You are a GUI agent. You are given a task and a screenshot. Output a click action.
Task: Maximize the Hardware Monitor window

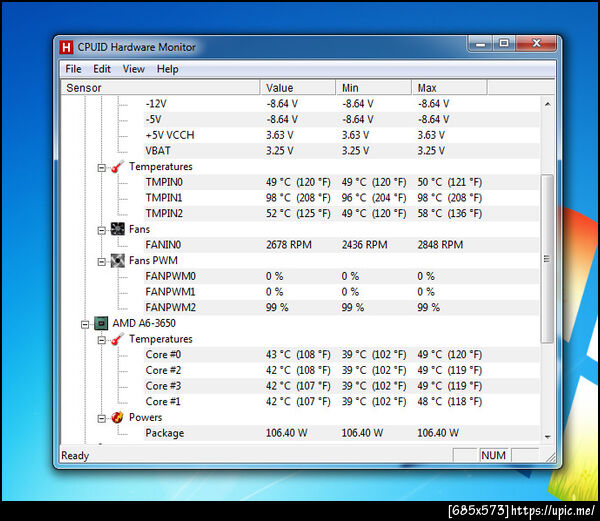coord(504,44)
